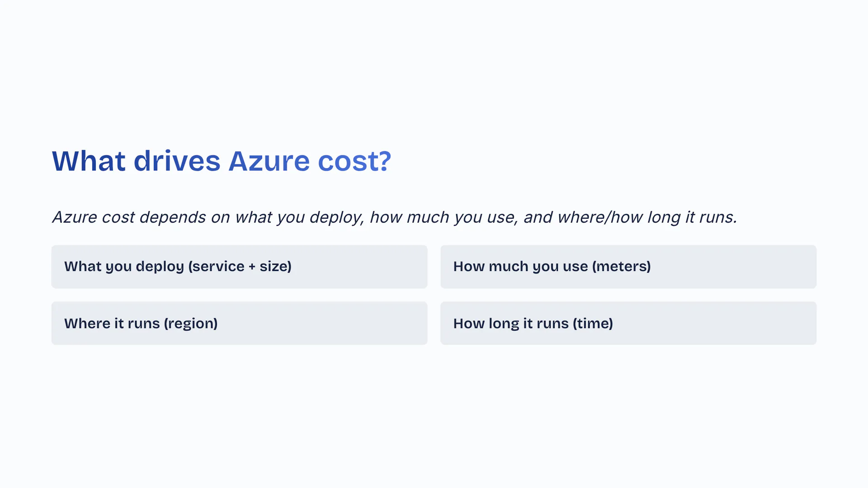The width and height of the screenshot is (868, 488).
Task: Click the word 'Azure' in the title
Action: [x=269, y=161]
